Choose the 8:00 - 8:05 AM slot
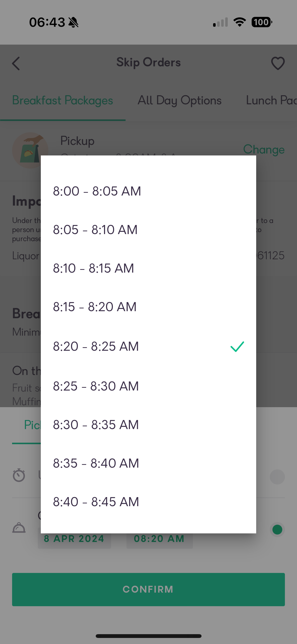Screen dimensions: 297x644 point(148,191)
